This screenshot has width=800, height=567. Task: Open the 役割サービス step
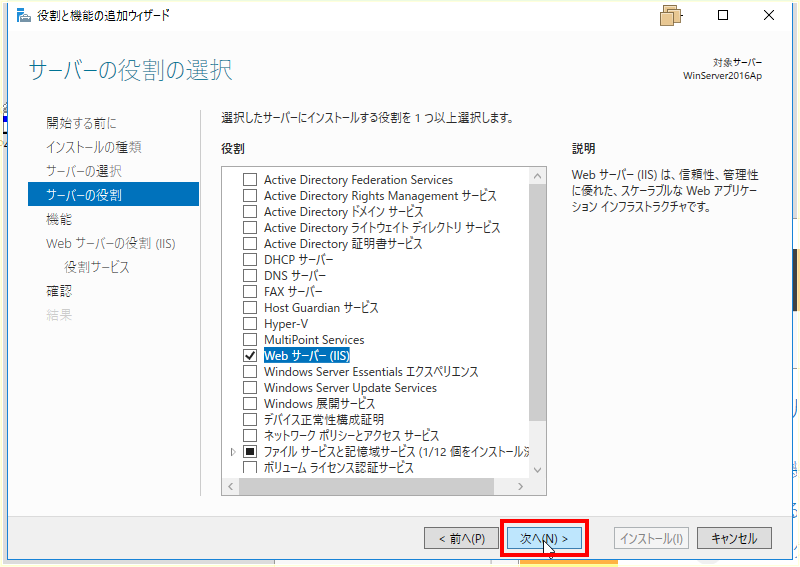click(97, 267)
